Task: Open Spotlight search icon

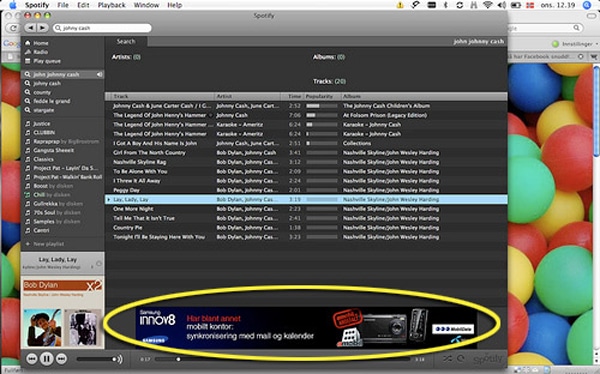Action: pyautogui.click(x=587, y=5)
